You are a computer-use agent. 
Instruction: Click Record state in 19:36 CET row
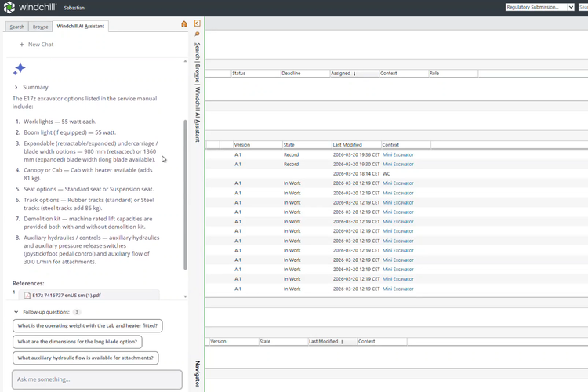tap(291, 155)
